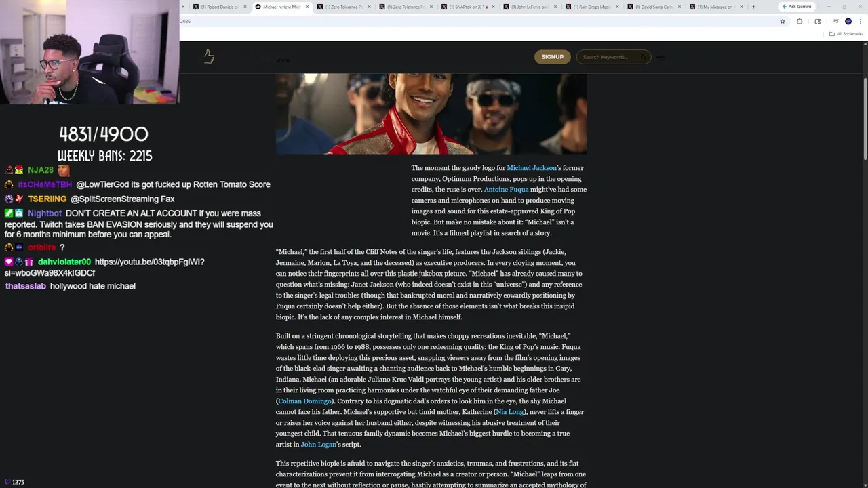Close the Michael review tab
The height and width of the screenshot is (488, 868).
click(307, 7)
